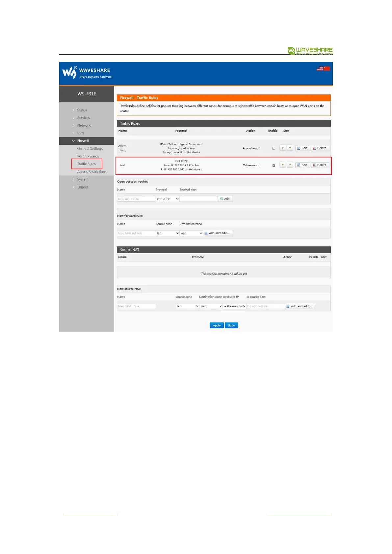Screen dimensions: 392x554
Task: Edit the test rule
Action: point(302,165)
